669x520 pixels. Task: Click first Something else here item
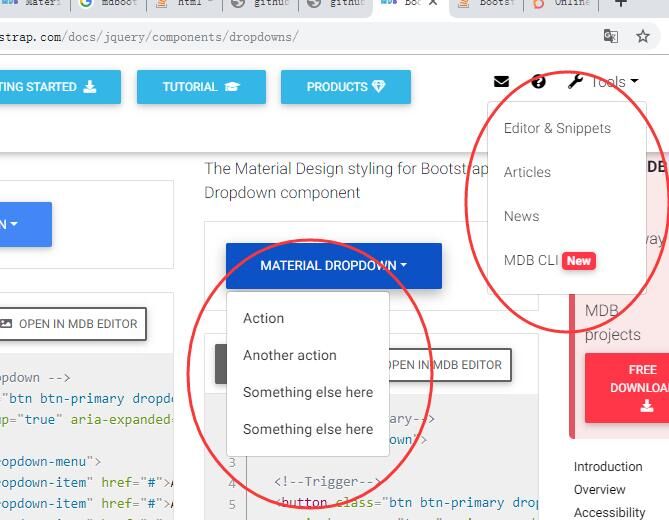coord(308,392)
